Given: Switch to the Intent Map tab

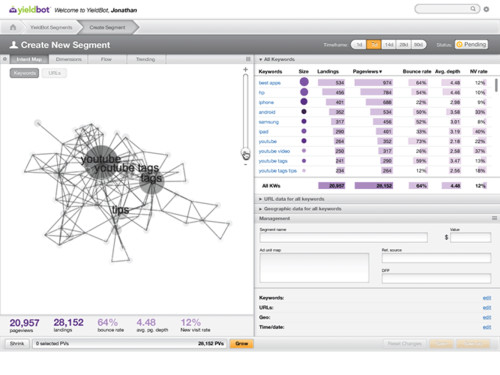Looking at the screenshot, I should click(29, 59).
